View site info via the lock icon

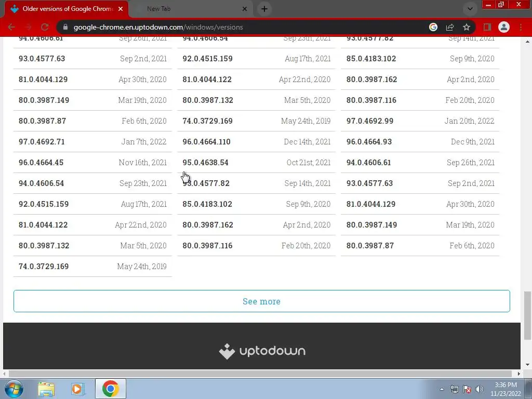point(65,27)
